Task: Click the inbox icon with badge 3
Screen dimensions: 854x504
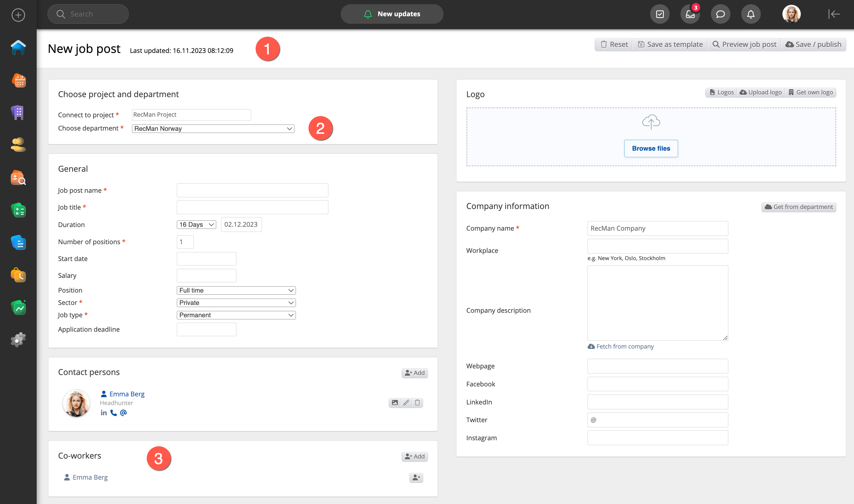Action: [x=690, y=14]
